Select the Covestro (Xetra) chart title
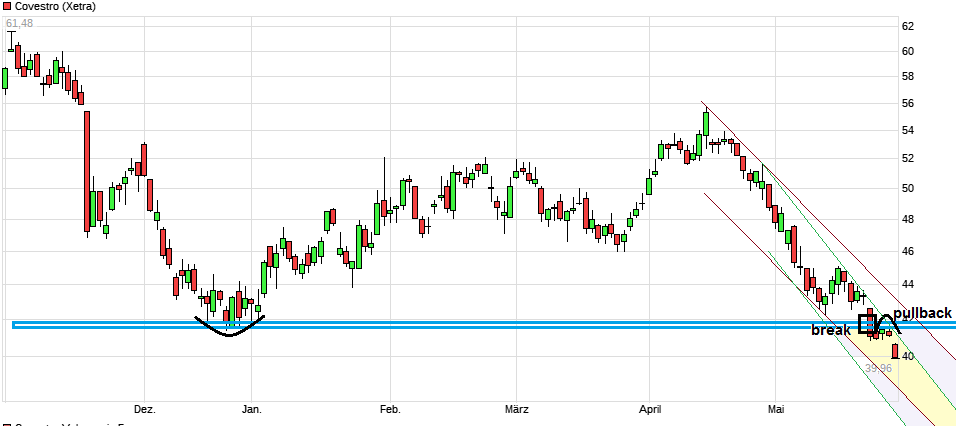This screenshot has height=426, width=956. pyautogui.click(x=50, y=6)
